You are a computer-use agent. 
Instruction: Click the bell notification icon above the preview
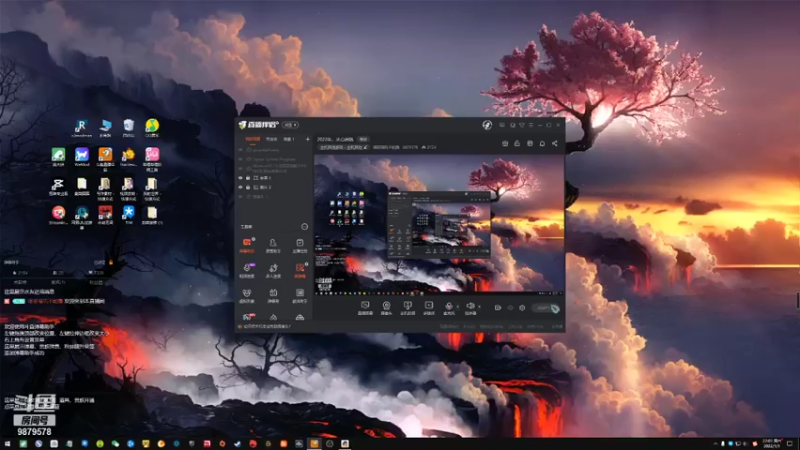click(542, 143)
